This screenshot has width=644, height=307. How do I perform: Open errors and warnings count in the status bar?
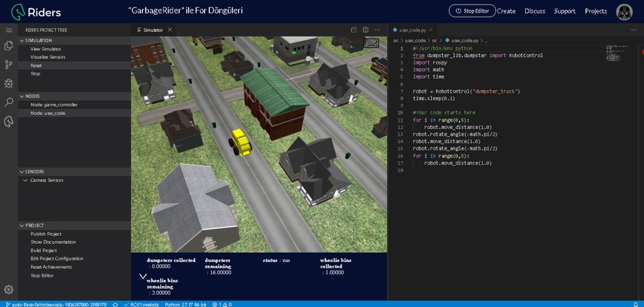pyautogui.click(x=222, y=304)
